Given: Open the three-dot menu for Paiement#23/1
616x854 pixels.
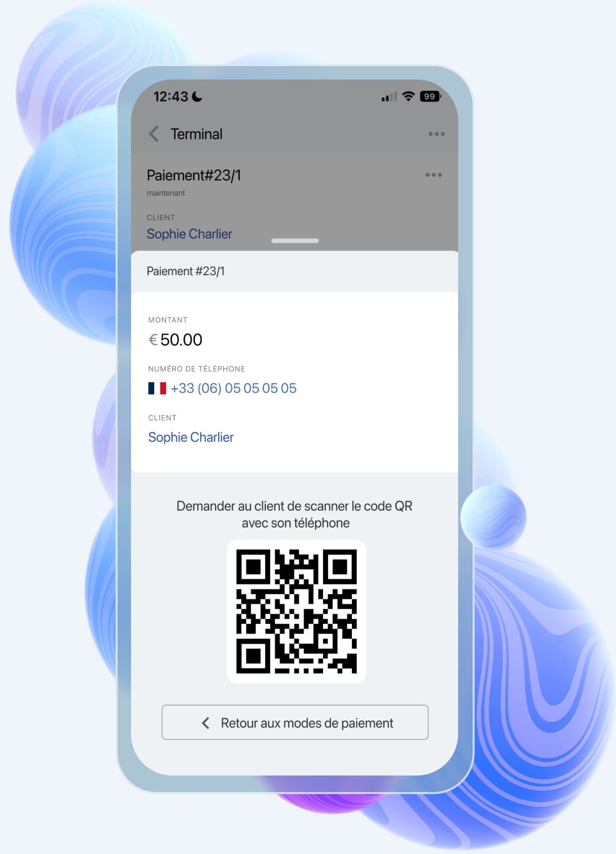Looking at the screenshot, I should [x=433, y=175].
